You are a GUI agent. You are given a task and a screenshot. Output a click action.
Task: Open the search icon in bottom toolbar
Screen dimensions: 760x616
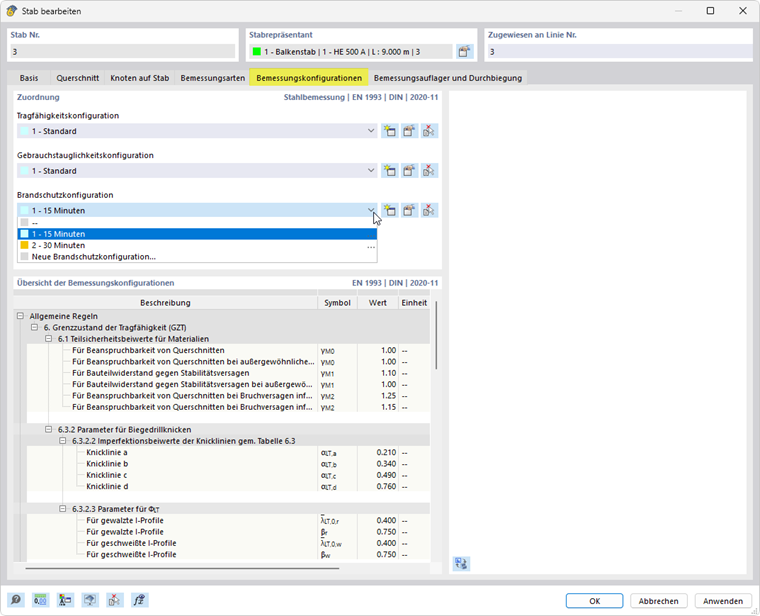tap(16, 600)
